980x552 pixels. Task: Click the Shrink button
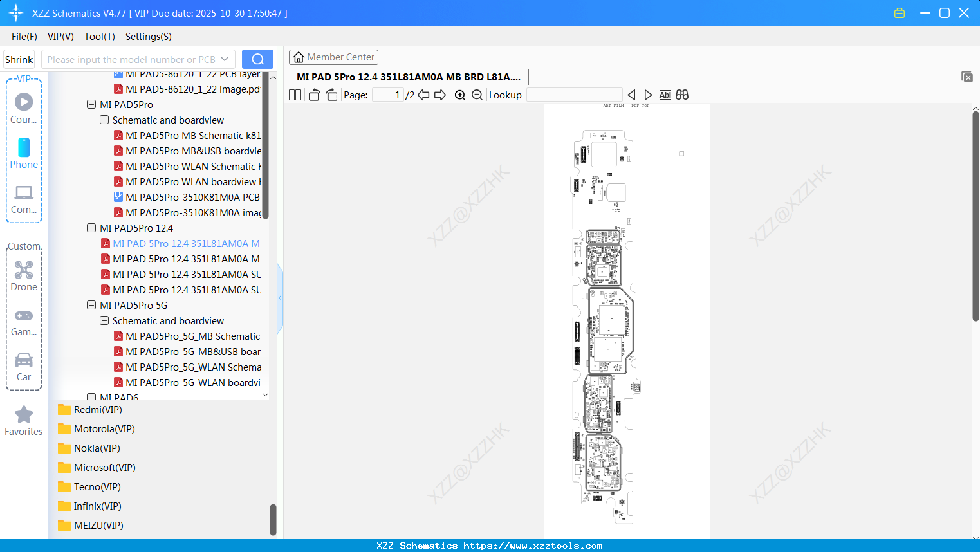19,59
